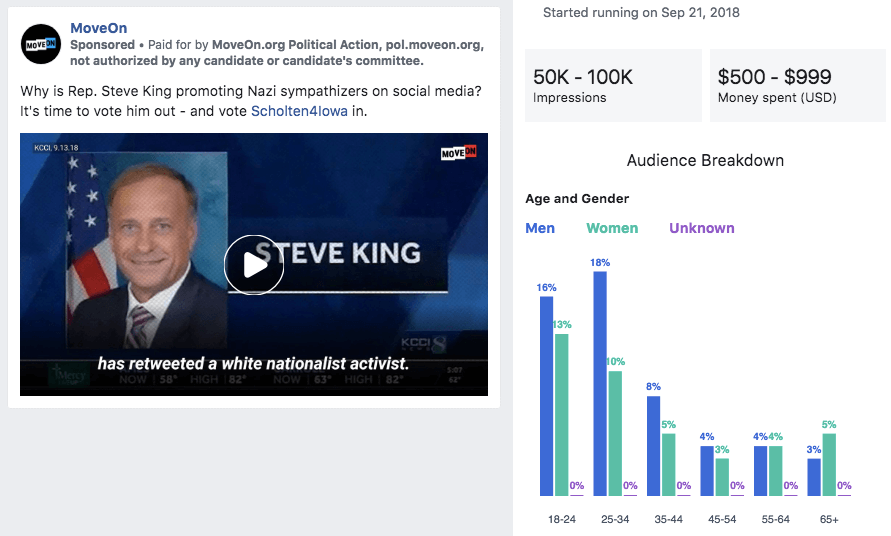This screenshot has height=536, width=891.
Task: Click the Women legend label
Action: (612, 228)
